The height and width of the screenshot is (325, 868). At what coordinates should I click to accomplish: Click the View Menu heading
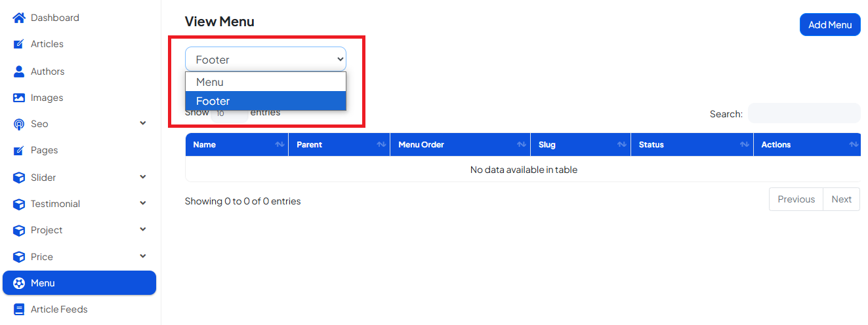pos(220,22)
